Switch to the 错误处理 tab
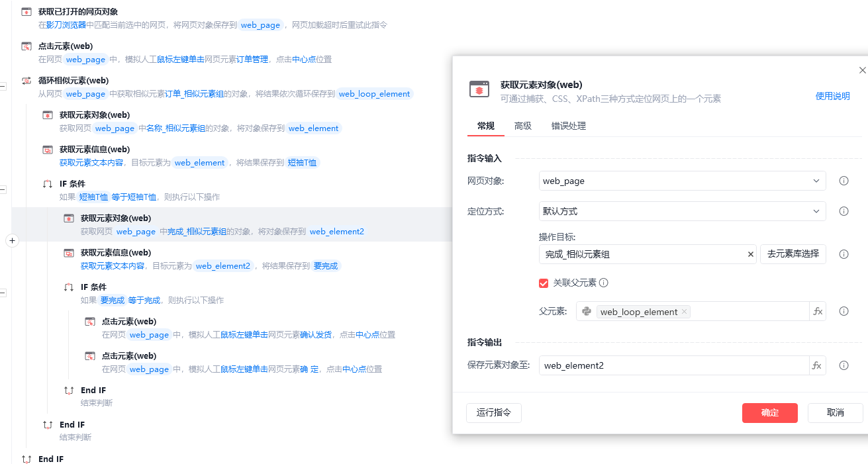 [569, 126]
